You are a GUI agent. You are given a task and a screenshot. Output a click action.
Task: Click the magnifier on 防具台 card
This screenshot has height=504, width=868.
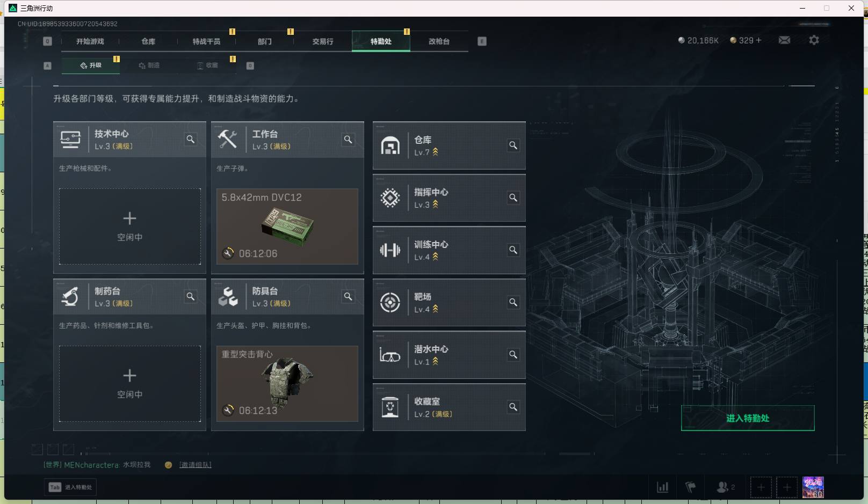click(x=349, y=297)
